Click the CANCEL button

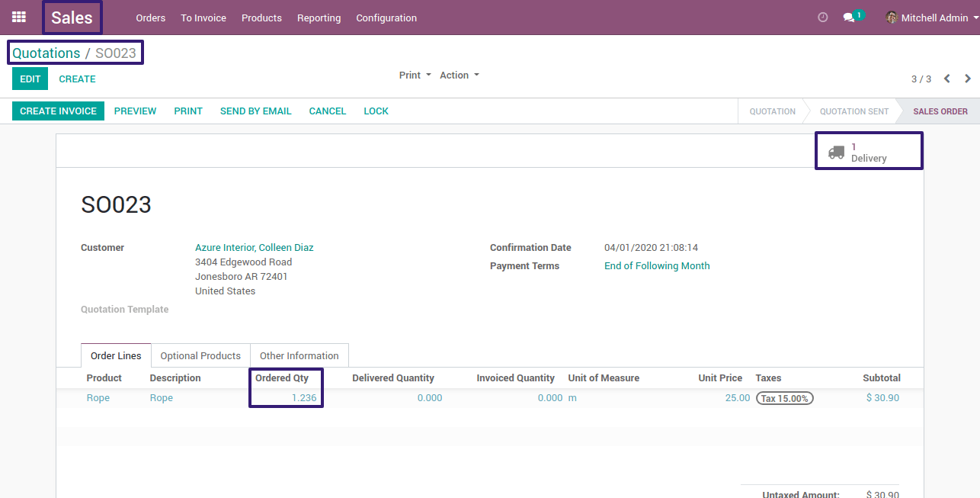328,111
